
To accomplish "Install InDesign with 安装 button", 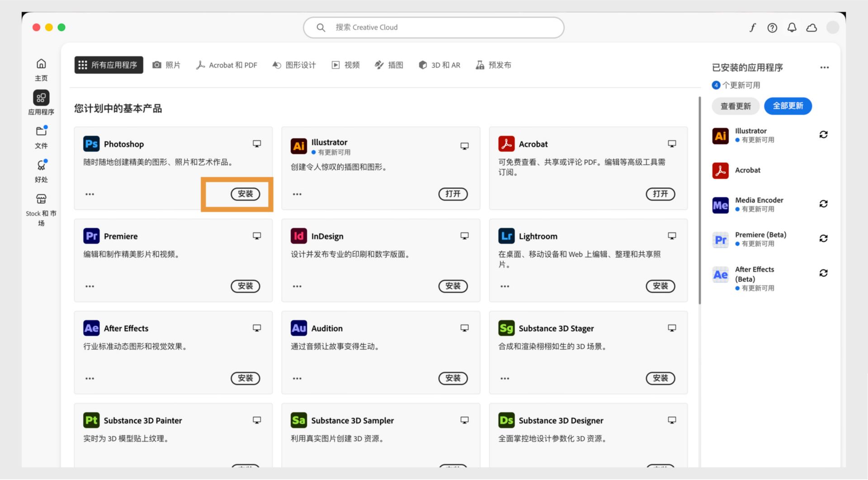I will click(453, 286).
